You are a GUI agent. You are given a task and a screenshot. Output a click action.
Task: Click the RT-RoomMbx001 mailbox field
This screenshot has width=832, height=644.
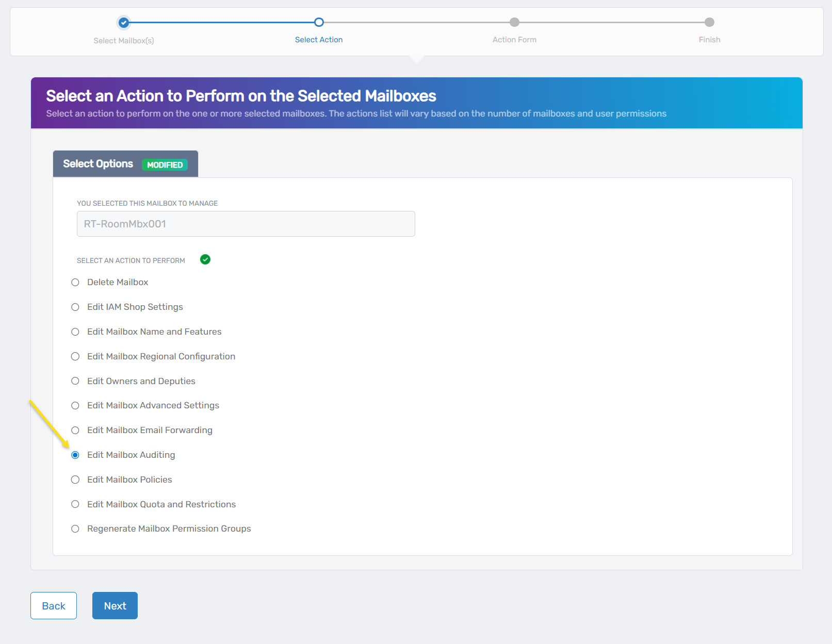click(x=246, y=224)
